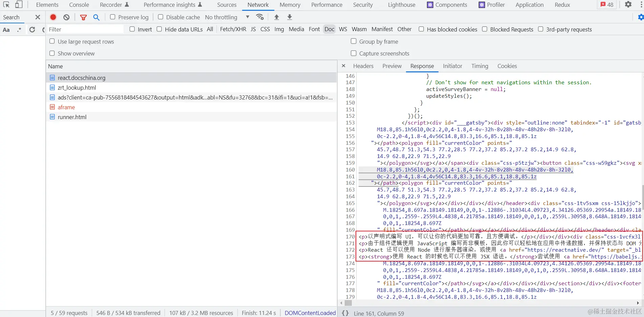Click the network Filter text field
This screenshot has height=317, width=644.
[x=85, y=29]
